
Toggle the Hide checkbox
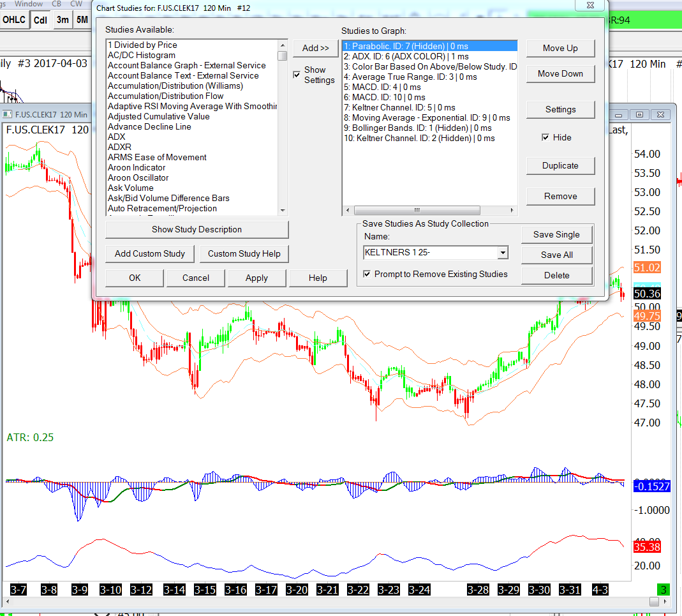coord(545,138)
